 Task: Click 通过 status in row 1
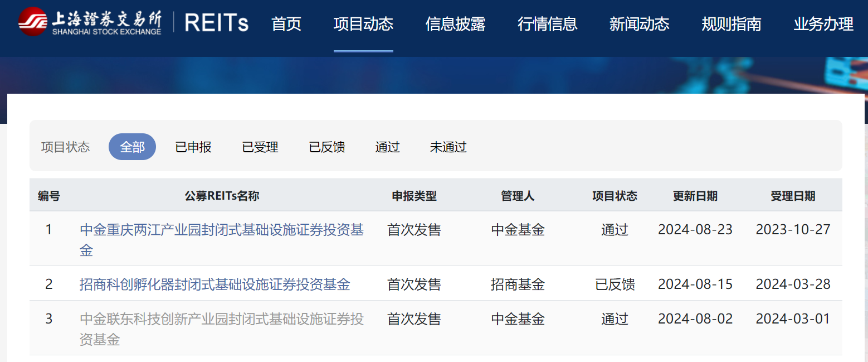tap(615, 230)
